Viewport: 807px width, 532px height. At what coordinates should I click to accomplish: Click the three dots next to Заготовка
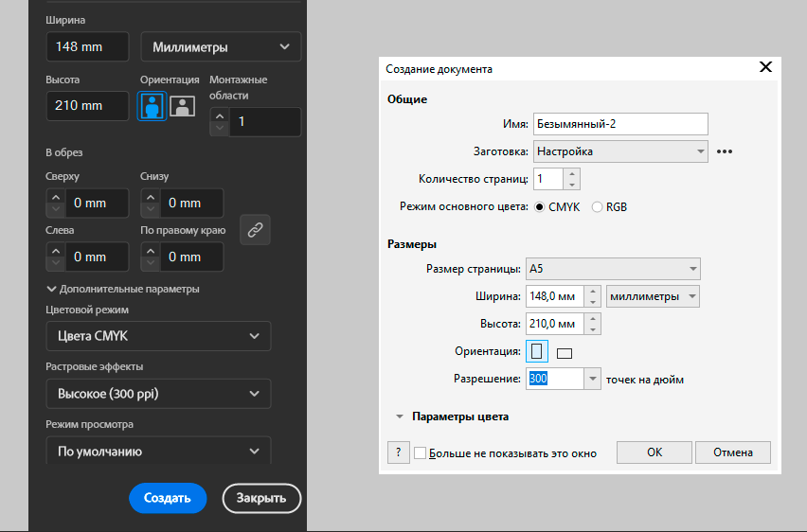[726, 151]
